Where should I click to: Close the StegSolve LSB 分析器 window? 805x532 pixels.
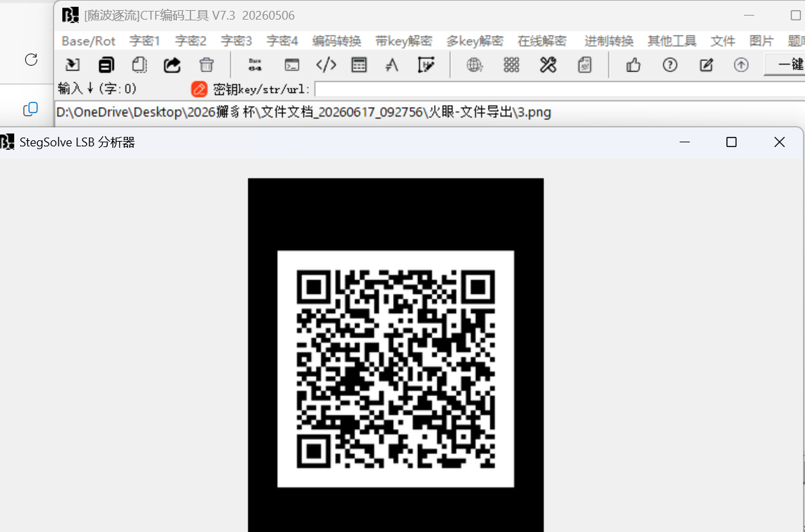coord(779,142)
